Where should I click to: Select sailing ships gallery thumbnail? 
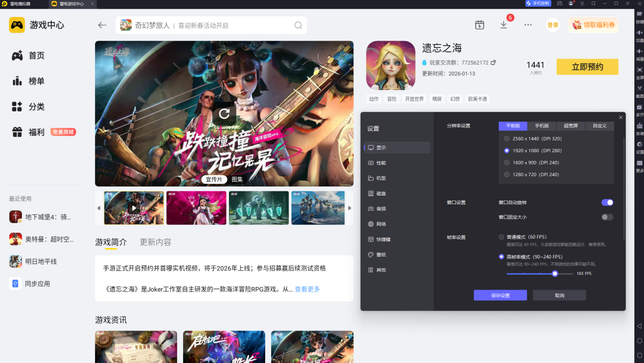(318, 208)
